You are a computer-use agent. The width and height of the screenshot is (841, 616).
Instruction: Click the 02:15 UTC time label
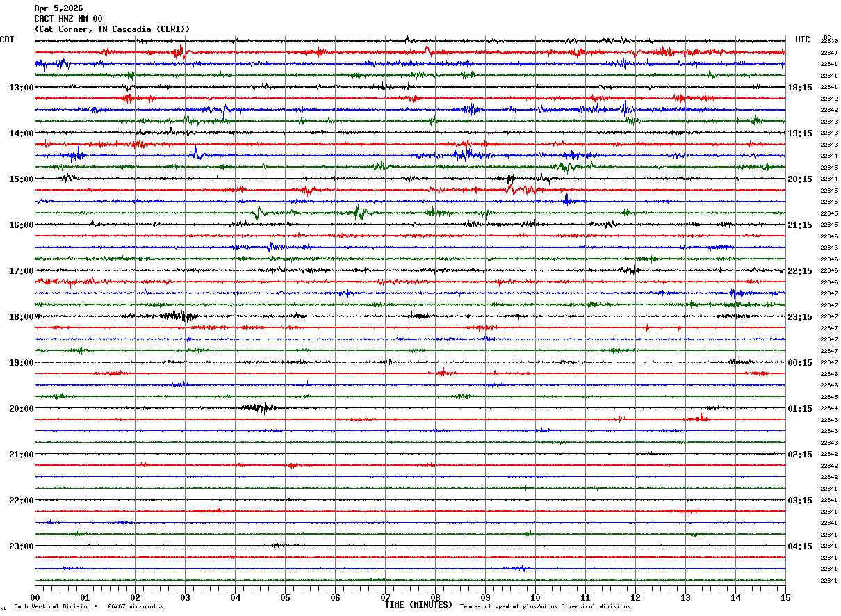pos(800,455)
